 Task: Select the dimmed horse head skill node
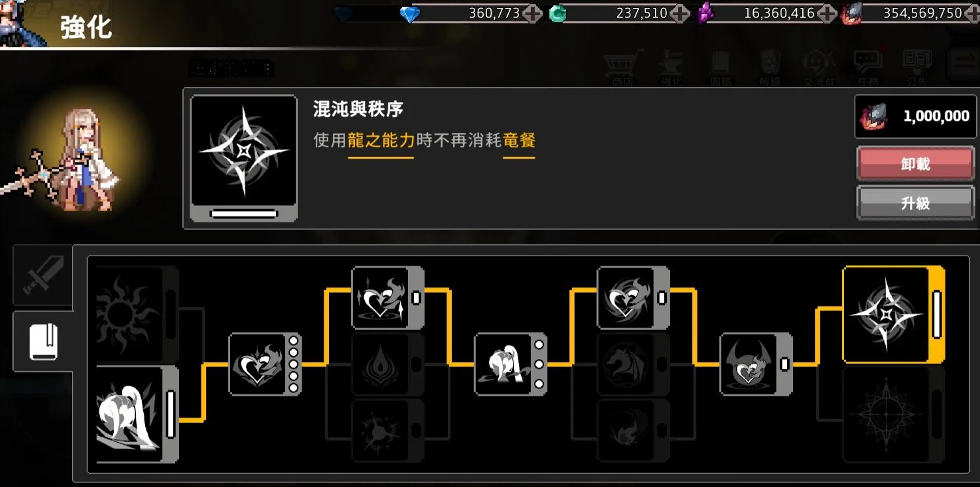tap(634, 364)
